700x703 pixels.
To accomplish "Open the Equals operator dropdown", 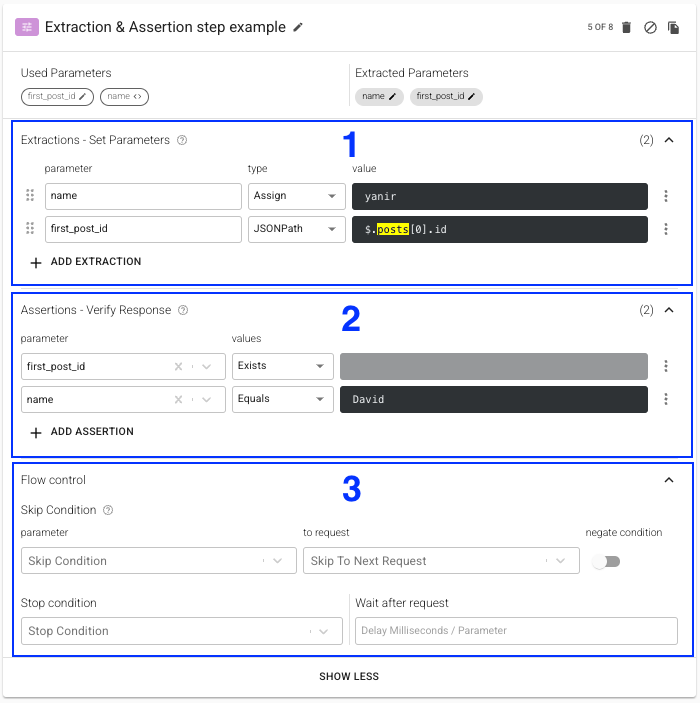I will pyautogui.click(x=282, y=399).
